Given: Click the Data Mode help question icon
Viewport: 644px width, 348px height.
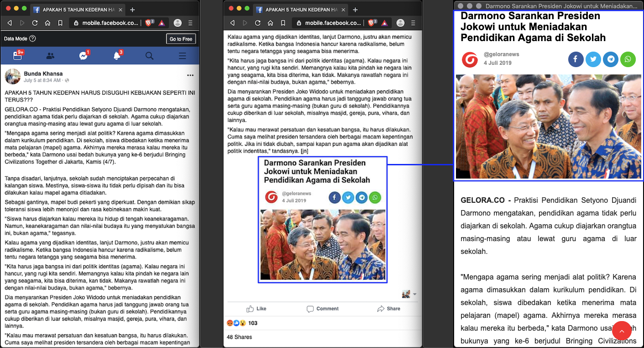Looking at the screenshot, I should pos(32,39).
